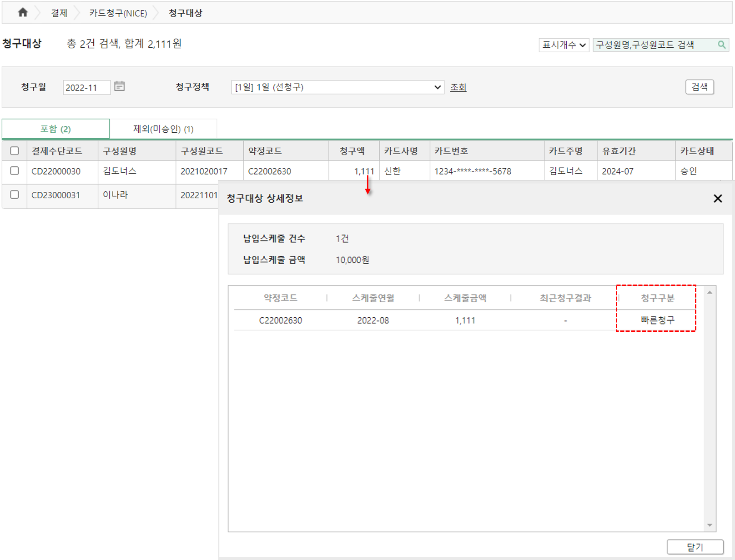Screen dimensions: 735x560
Task: Toggle the select-all header checkbox
Action: [x=15, y=151]
